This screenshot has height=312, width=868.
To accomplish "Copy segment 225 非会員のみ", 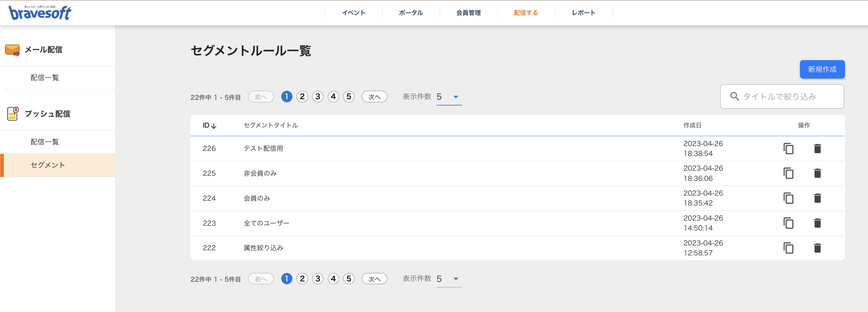I will (788, 173).
